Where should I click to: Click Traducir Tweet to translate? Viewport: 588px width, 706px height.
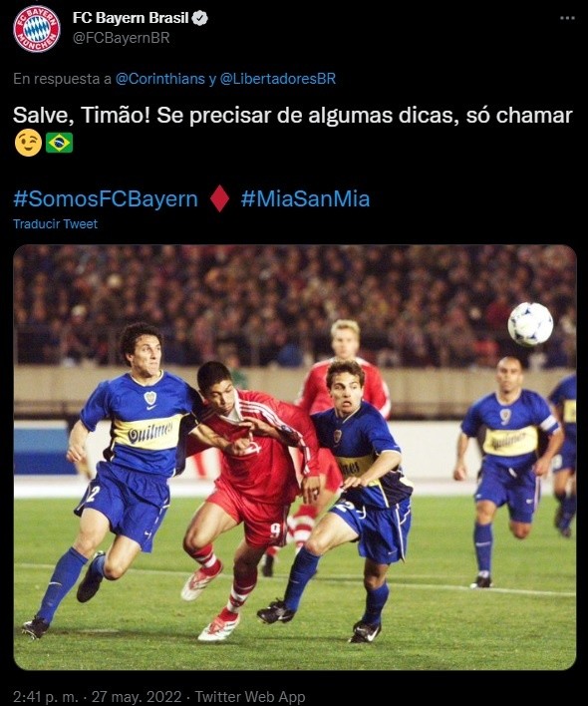pyautogui.click(x=56, y=223)
